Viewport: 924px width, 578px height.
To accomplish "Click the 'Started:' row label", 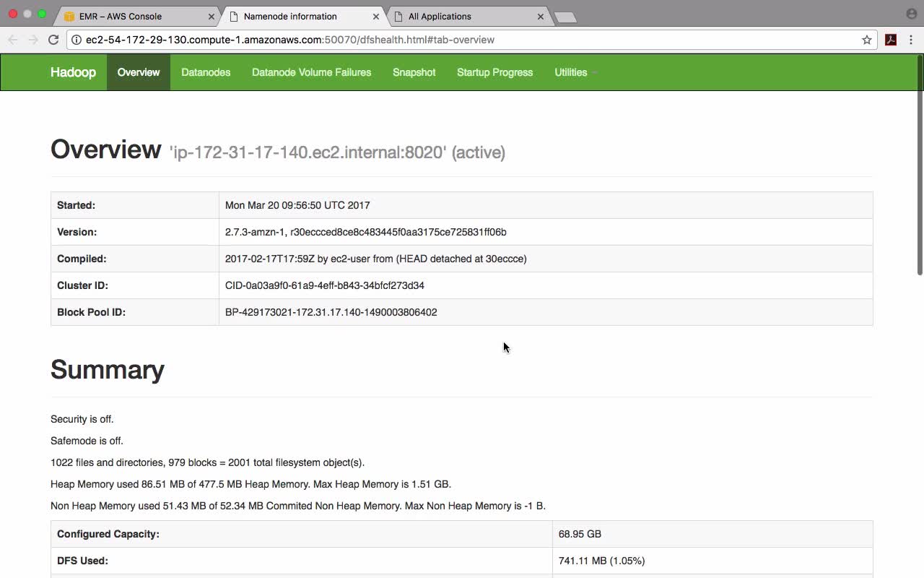I will (x=77, y=205).
